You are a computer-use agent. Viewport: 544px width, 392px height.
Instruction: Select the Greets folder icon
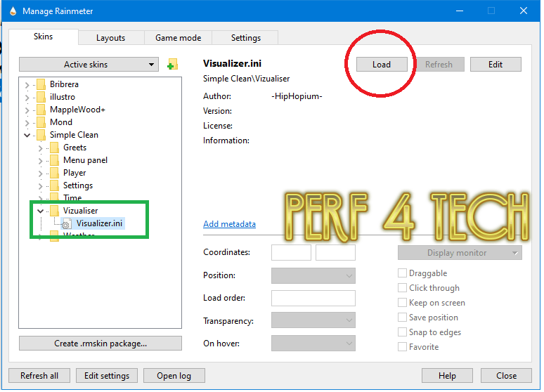(54, 148)
